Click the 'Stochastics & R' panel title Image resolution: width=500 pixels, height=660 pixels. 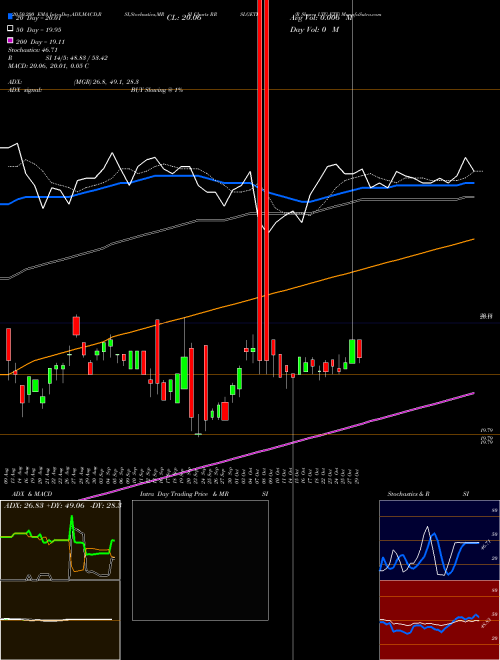409,494
